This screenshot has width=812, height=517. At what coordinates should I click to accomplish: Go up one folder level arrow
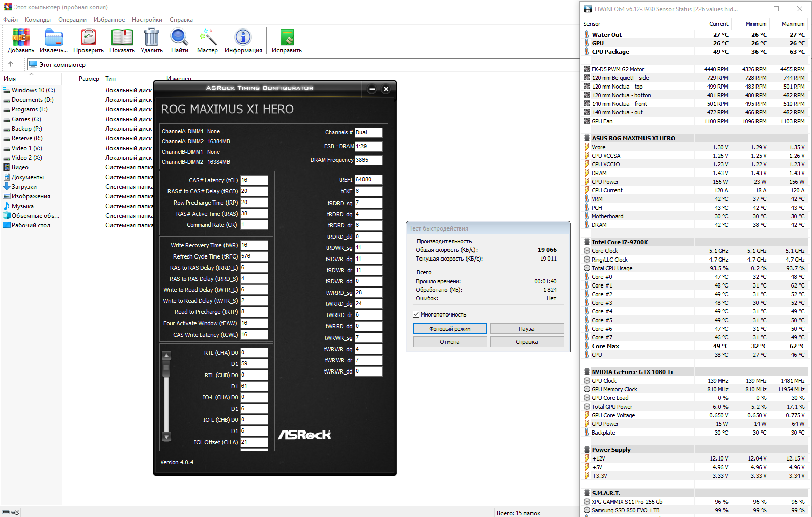[11, 64]
